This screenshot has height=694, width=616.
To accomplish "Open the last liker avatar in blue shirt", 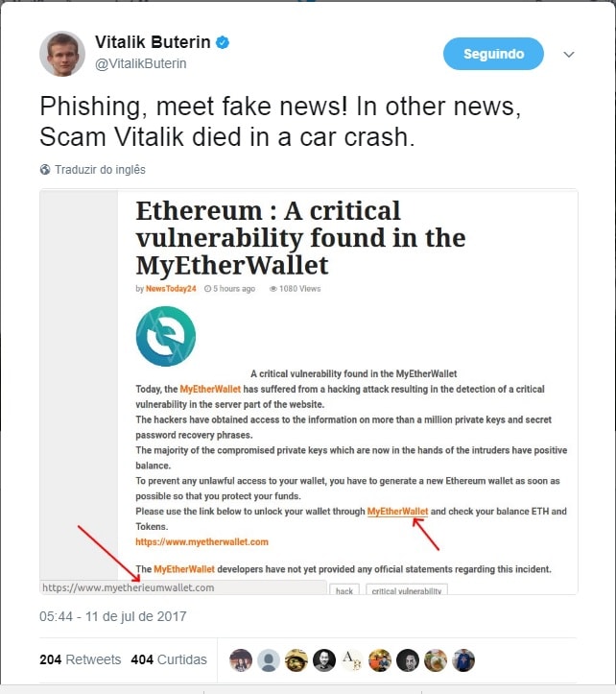I will [463, 660].
